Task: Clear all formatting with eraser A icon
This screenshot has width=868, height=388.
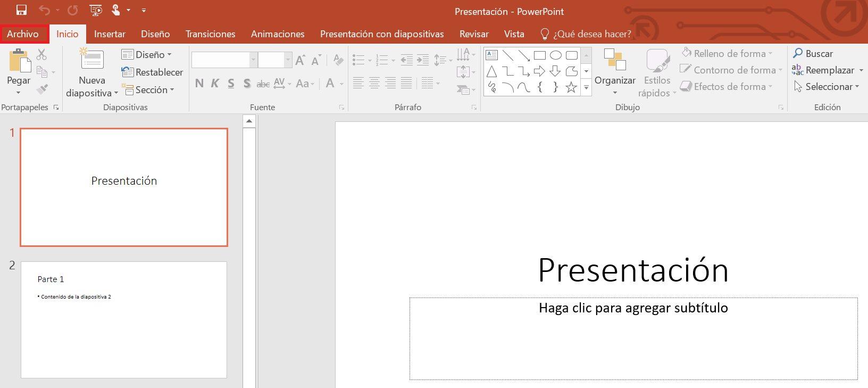Action: [x=338, y=60]
